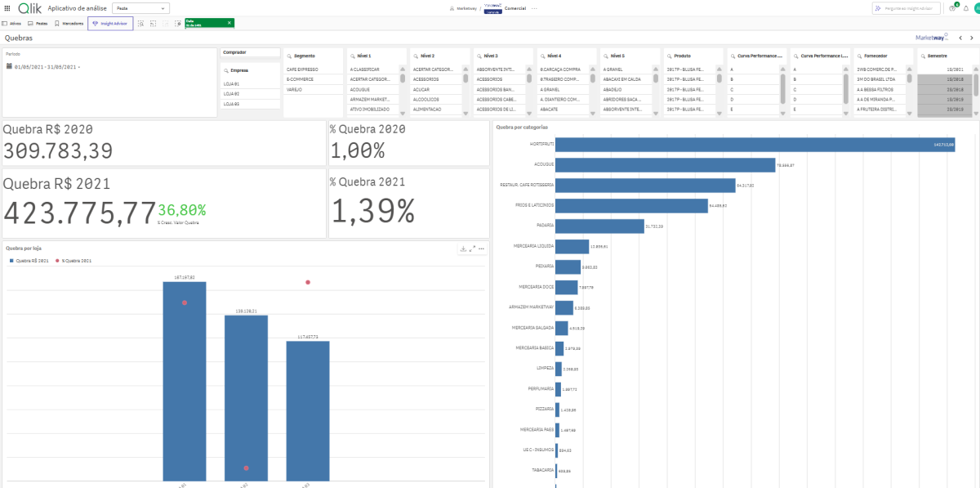The width and height of the screenshot is (980, 488).
Task: Go to the next sheet arrow
Action: [972, 38]
